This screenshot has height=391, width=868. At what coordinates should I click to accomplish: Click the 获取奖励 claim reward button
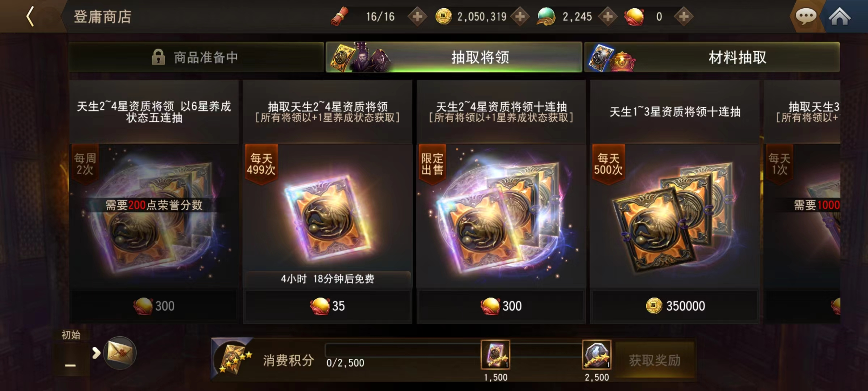[655, 360]
